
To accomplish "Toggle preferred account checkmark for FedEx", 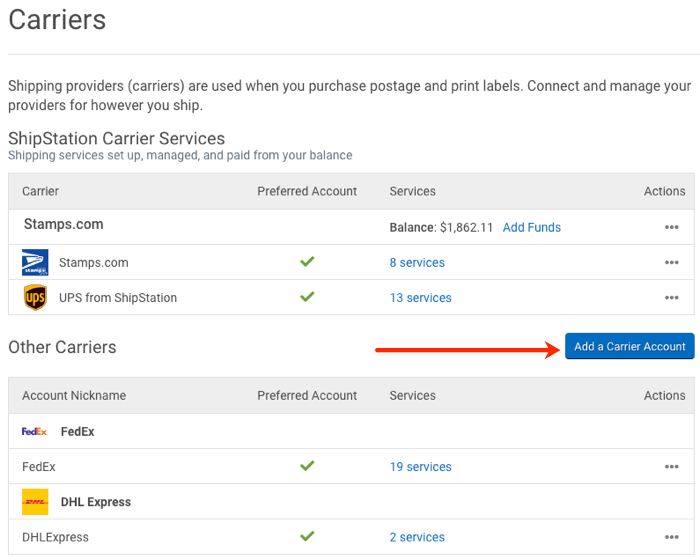I will coord(307,466).
